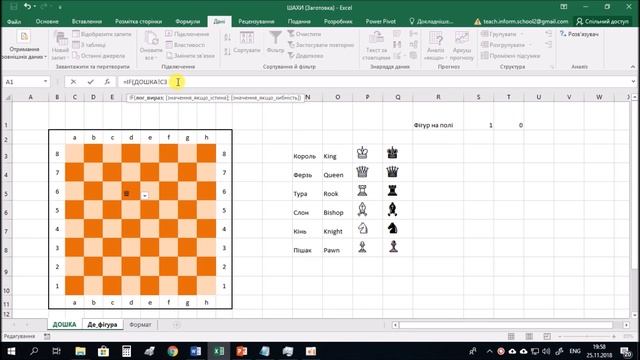Click the Forecast Sheet icon

[462, 38]
